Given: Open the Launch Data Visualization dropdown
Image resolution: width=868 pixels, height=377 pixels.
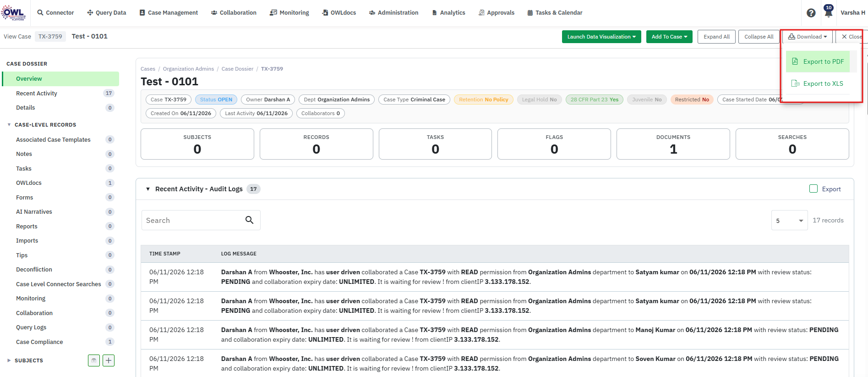Looking at the screenshot, I should coord(601,37).
